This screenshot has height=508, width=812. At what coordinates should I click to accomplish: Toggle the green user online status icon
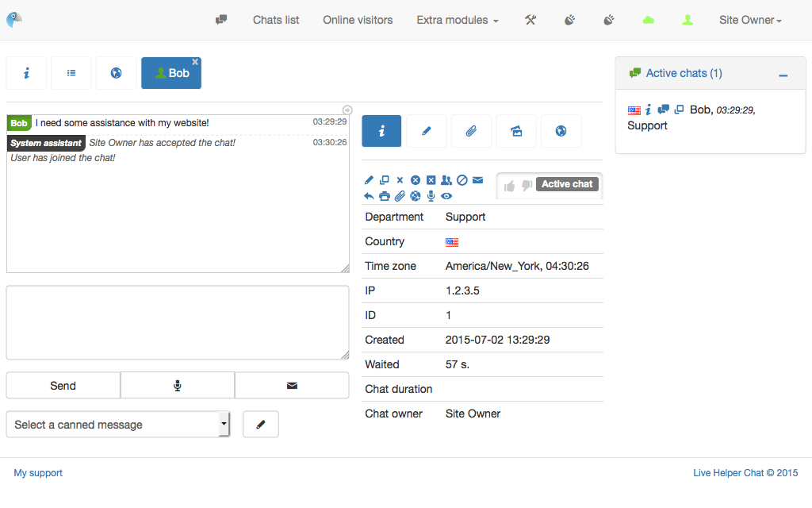click(688, 20)
